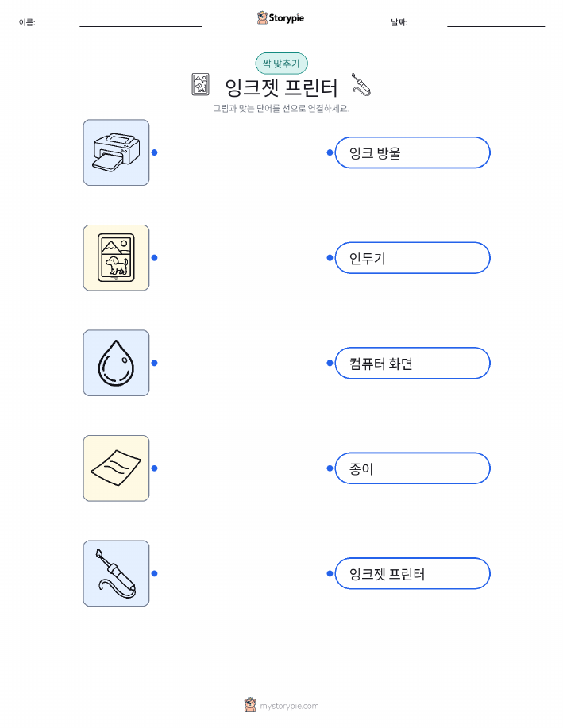Screen dimensions: 563x728
Task: Click the 짝 맞추기 badge
Action: (x=281, y=64)
